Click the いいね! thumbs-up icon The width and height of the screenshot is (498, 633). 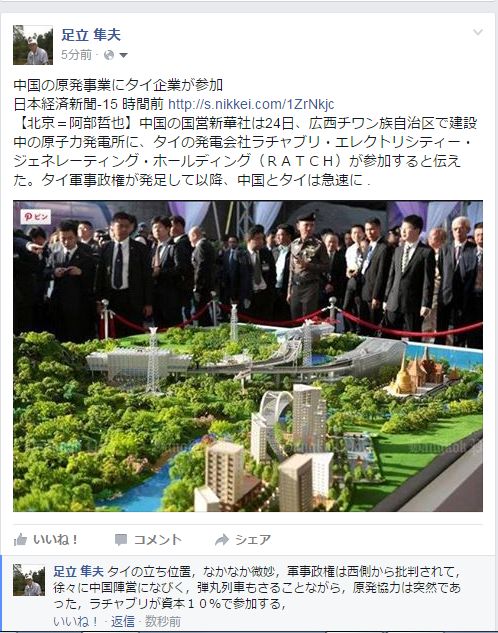tap(20, 540)
